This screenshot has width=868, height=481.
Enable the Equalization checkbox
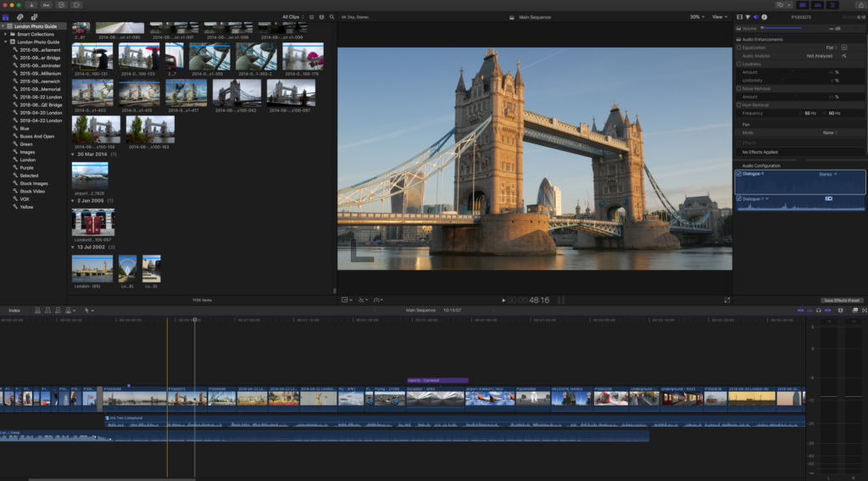coord(738,48)
